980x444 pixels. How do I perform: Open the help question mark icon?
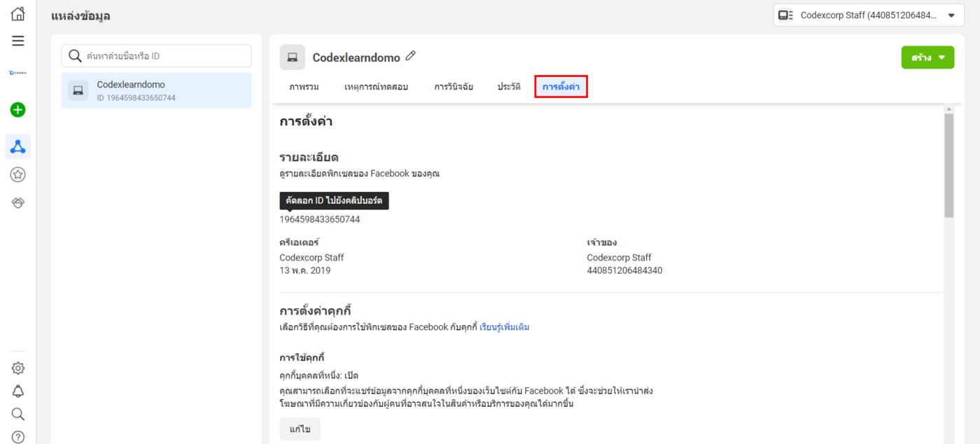point(18,436)
